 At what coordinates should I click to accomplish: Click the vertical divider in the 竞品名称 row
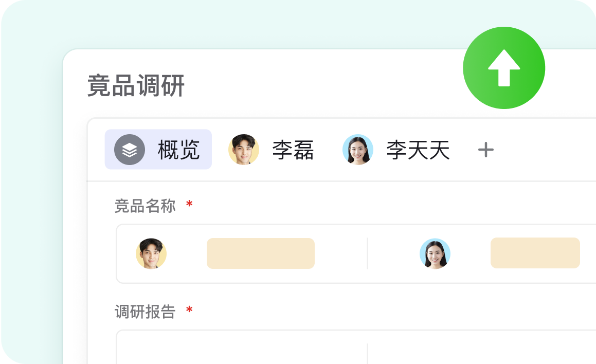(367, 253)
